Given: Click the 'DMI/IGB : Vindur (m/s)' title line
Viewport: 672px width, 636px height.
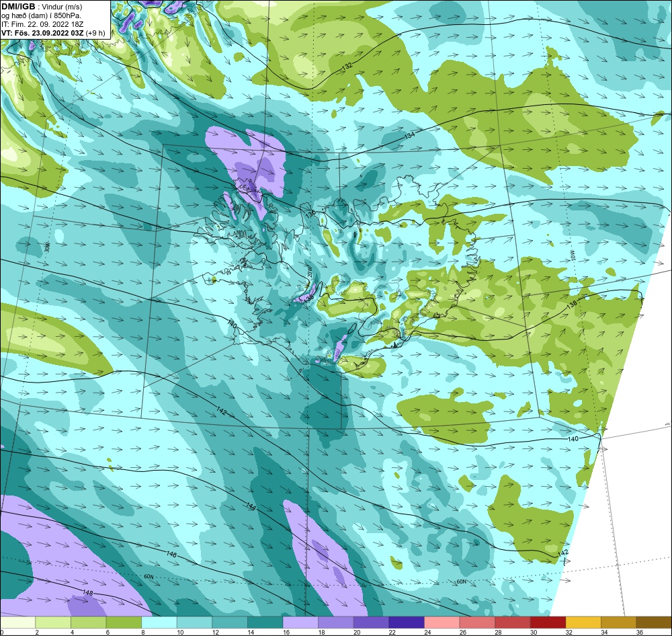Looking at the screenshot, I should [x=42, y=7].
